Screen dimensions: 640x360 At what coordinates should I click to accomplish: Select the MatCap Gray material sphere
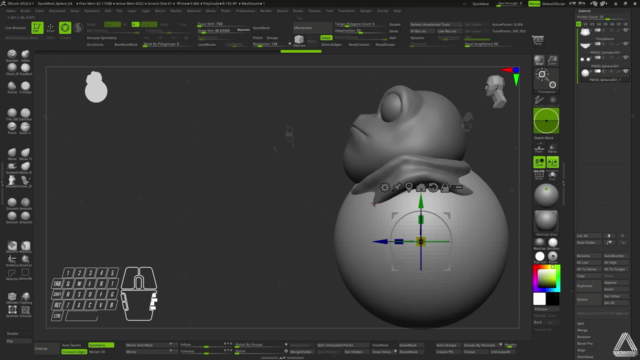tap(546, 222)
